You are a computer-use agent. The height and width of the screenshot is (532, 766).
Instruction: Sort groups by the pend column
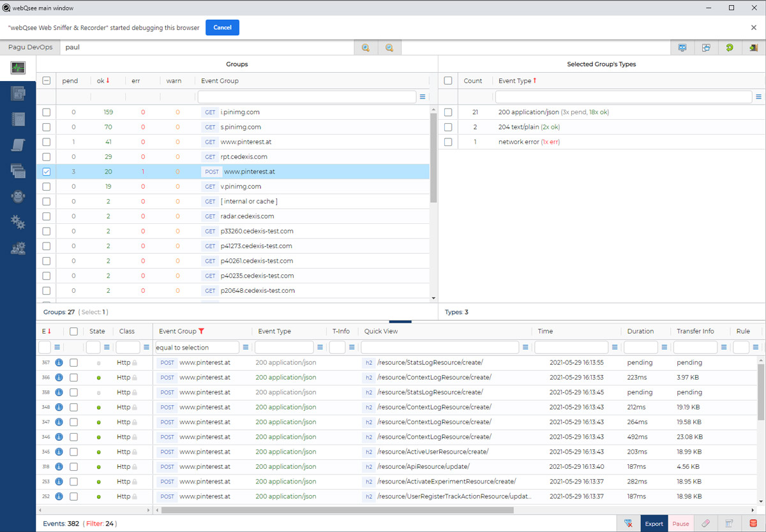tap(70, 81)
